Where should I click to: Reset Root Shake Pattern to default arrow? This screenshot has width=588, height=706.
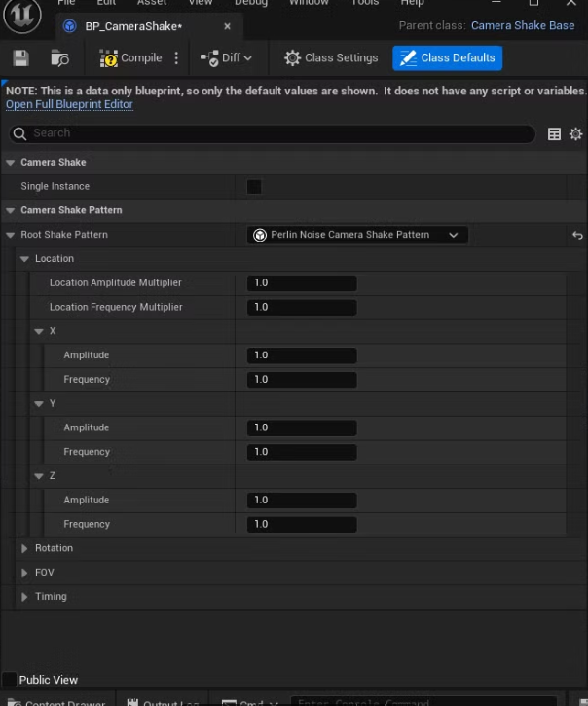point(577,235)
